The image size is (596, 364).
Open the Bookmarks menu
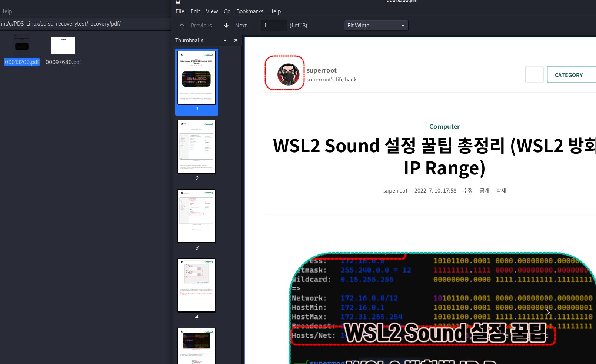250,11
